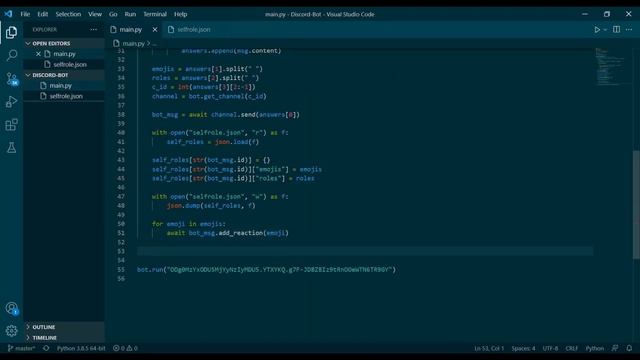Open the Edit menu
The image size is (640, 360).
pyautogui.click(x=43, y=14)
